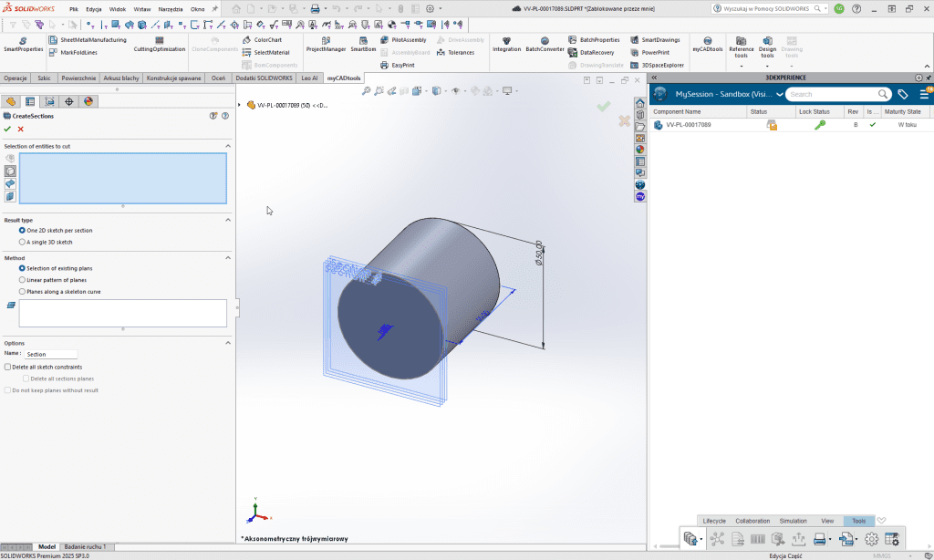Open DisplayManager appearance tab icon
This screenshot has height=560, width=934.
[88, 101]
